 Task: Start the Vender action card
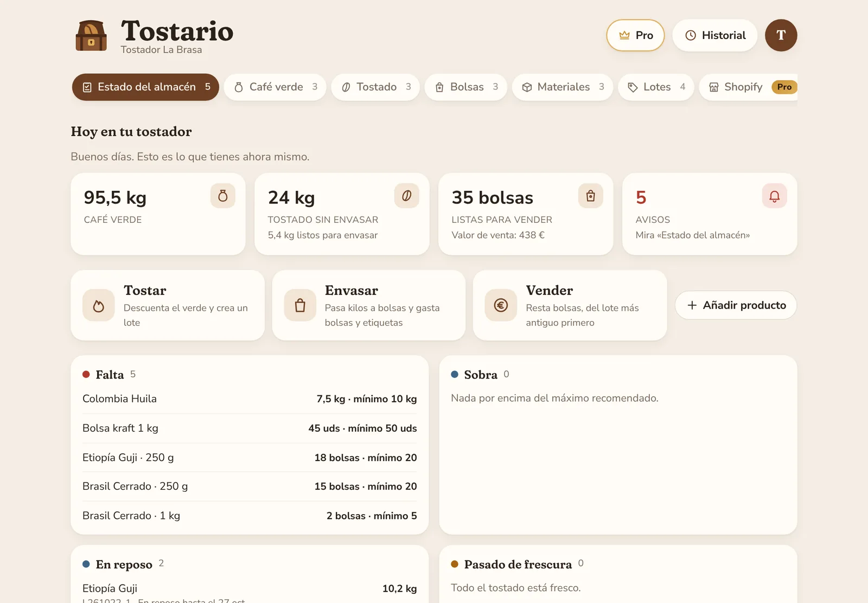(x=570, y=305)
